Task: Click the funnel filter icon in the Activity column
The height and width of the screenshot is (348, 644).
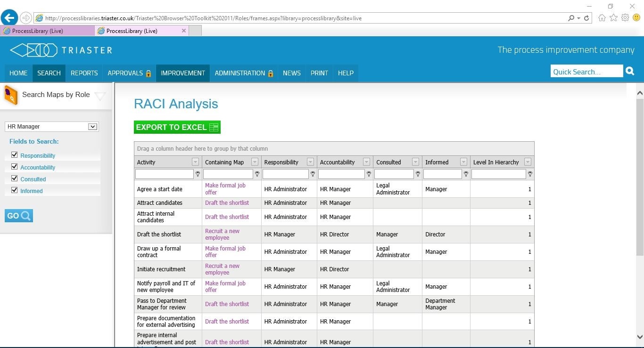Action: tap(198, 174)
